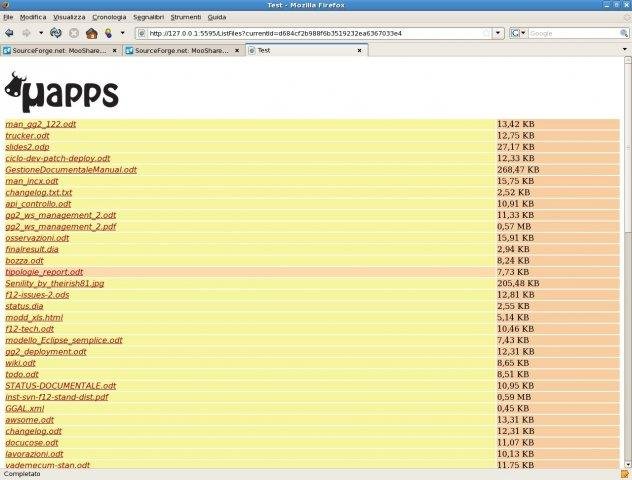The width and height of the screenshot is (632, 480).
Task: Open man_gg2_122.odt file link
Action: (41, 124)
